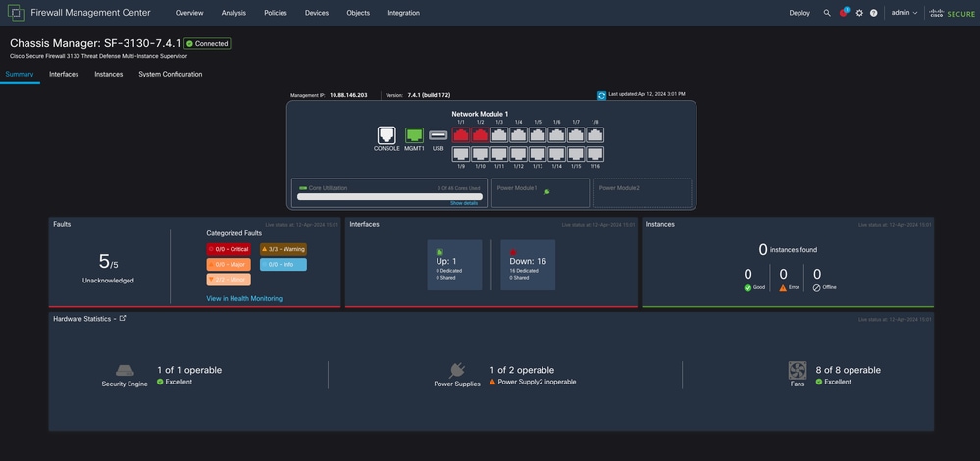Open View in Health Monitoring link
The image size is (980, 461).
pyautogui.click(x=244, y=298)
